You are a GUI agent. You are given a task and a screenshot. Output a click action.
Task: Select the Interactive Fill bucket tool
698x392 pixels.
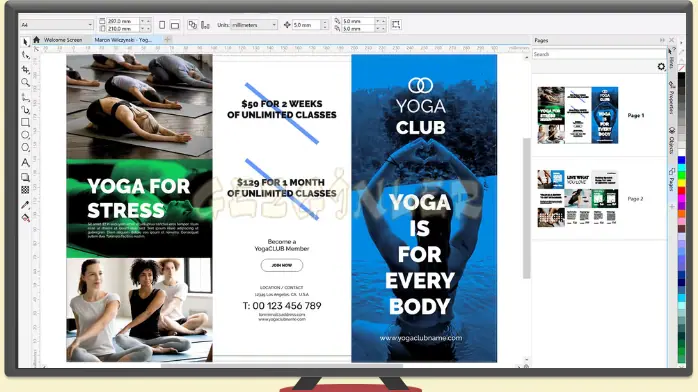coord(25,218)
